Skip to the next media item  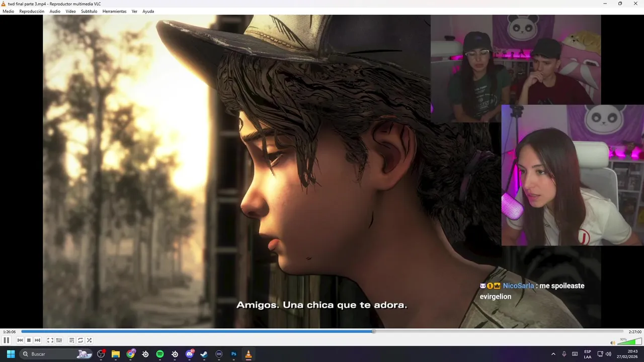(x=37, y=340)
